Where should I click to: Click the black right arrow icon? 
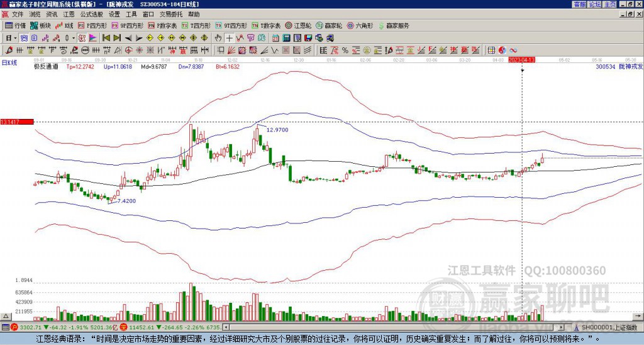pos(139,38)
